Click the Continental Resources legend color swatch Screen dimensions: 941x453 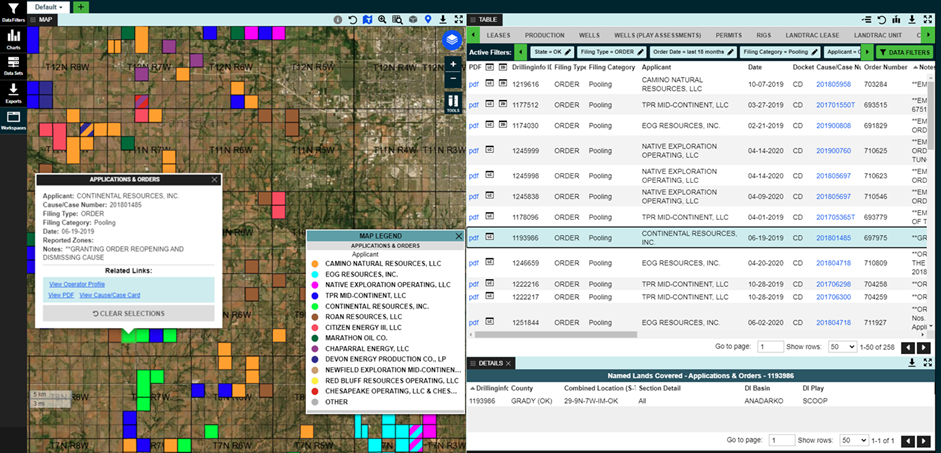(x=315, y=306)
